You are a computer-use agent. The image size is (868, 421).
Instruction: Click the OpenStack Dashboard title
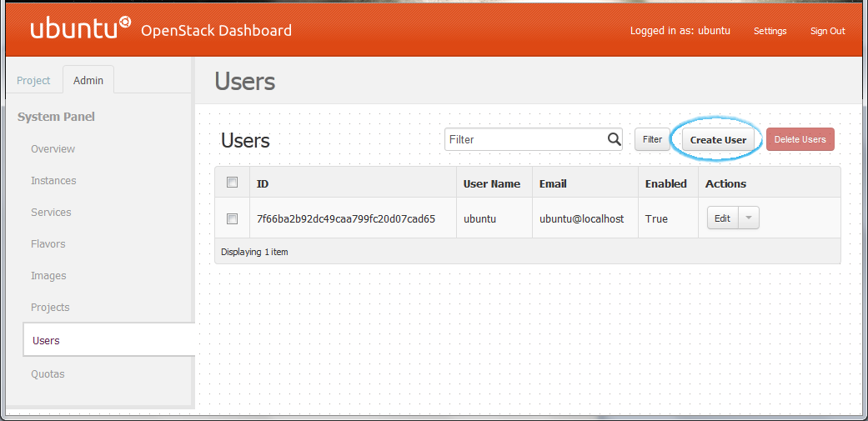click(x=217, y=30)
